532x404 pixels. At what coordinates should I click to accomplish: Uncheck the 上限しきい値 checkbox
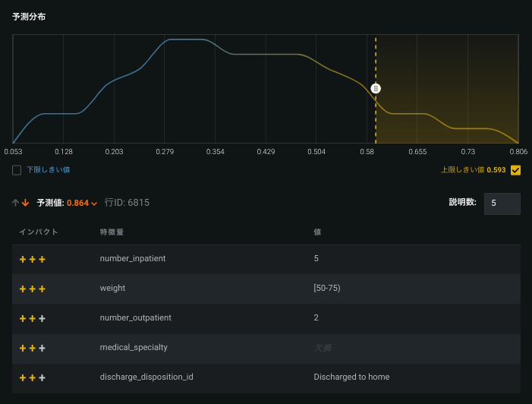(x=516, y=170)
